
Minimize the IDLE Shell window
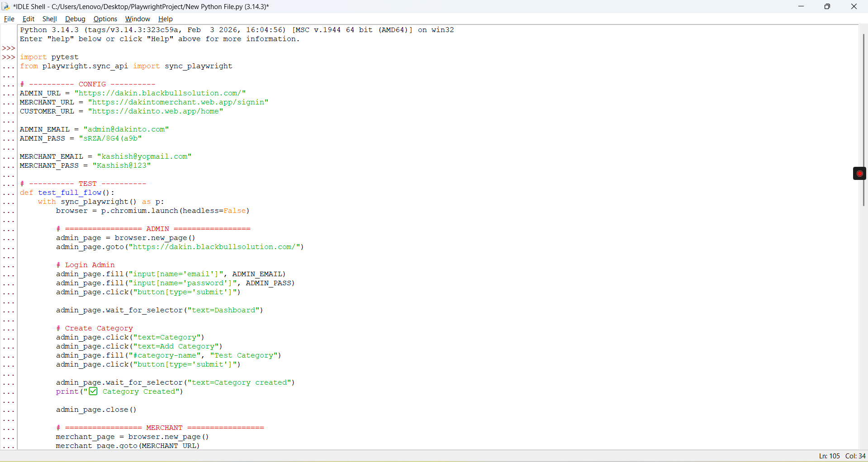click(x=801, y=6)
